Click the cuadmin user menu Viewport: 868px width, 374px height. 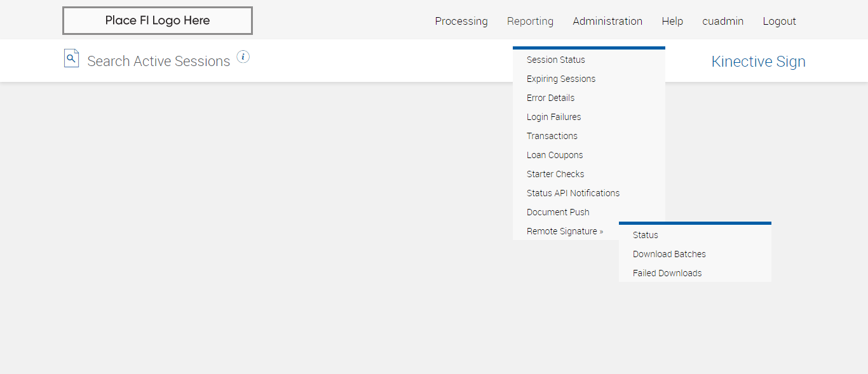722,21
